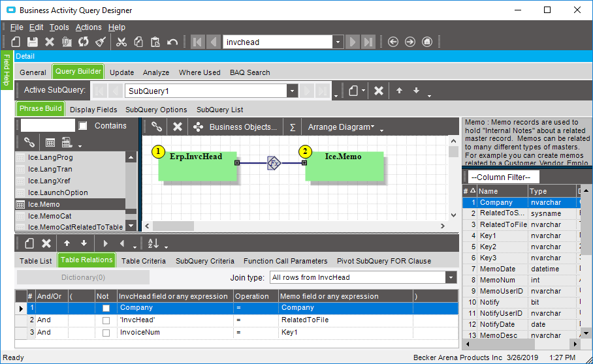Click the Copy icon in main toolbar
The image size is (593, 364).
(x=138, y=42)
